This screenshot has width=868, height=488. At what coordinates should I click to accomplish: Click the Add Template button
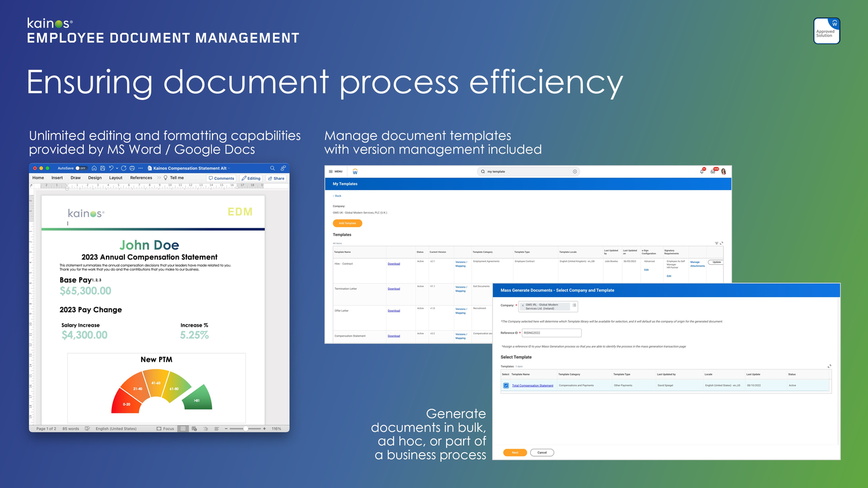click(x=347, y=223)
